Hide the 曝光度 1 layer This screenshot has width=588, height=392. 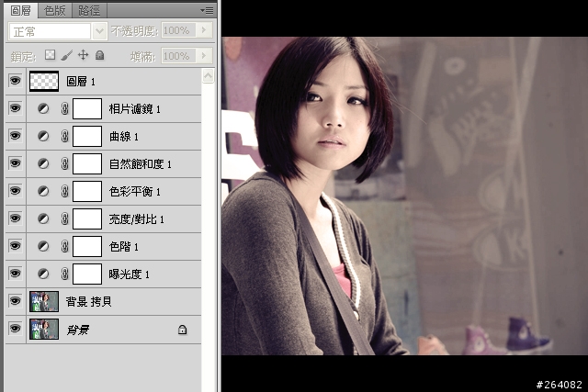(x=15, y=274)
